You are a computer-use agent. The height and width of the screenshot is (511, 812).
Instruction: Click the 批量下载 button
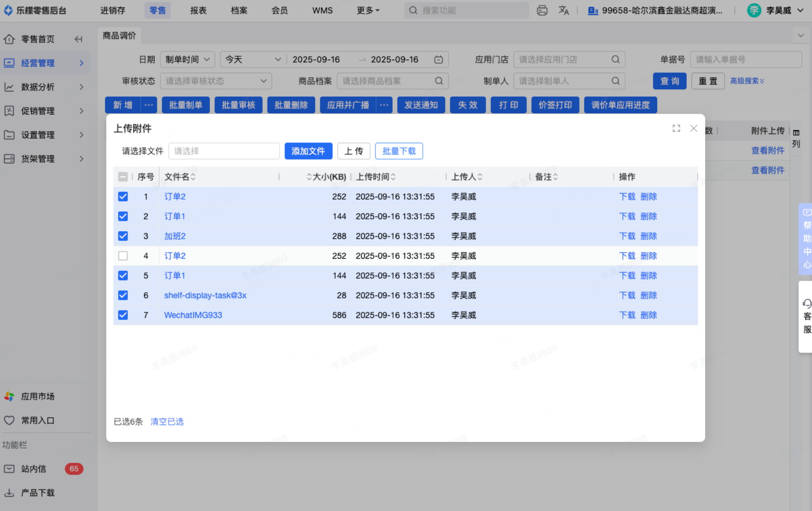point(399,151)
